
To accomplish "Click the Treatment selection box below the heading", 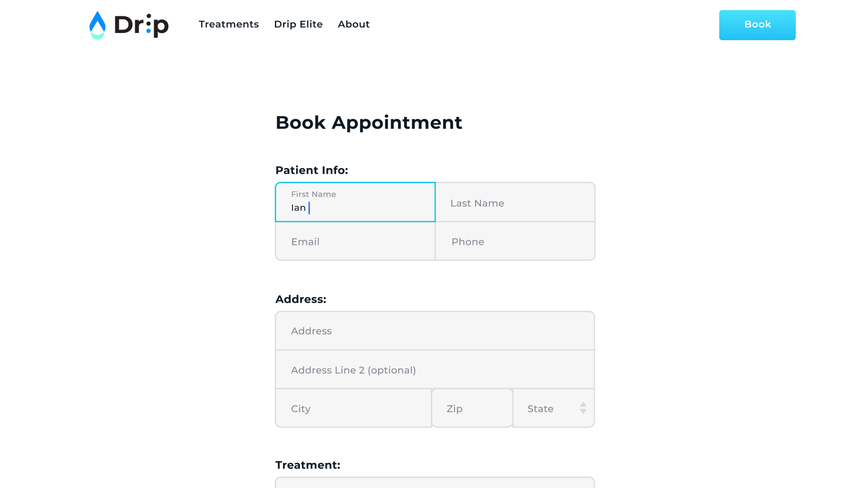I will [435, 482].
